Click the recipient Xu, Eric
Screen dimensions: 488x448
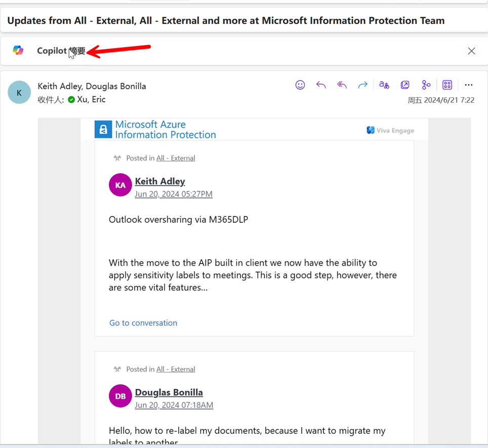(91, 100)
